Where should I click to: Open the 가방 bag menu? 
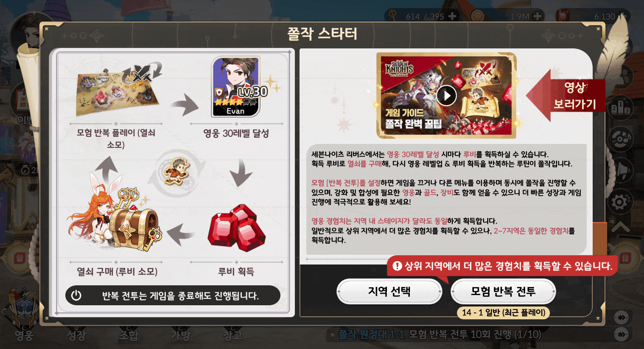coord(181,335)
